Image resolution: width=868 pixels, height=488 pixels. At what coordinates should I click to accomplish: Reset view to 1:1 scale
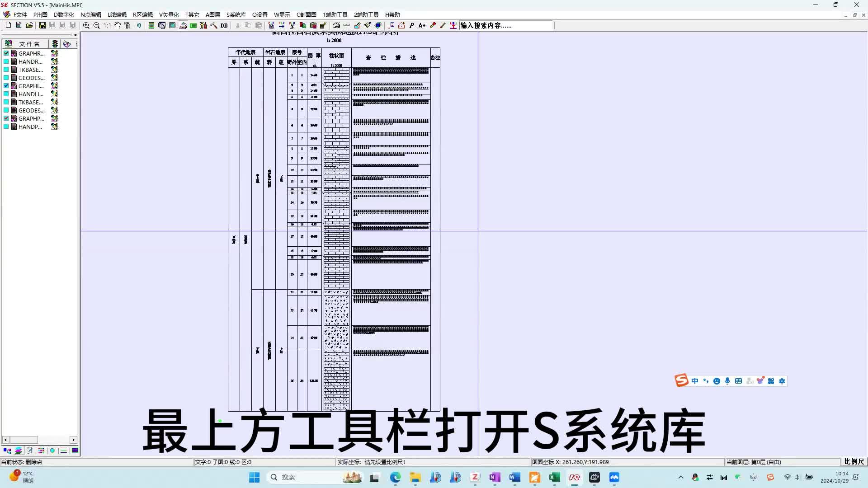click(107, 25)
